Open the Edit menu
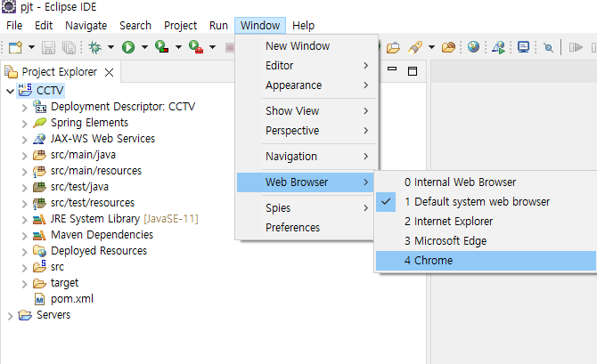597x364 pixels. [44, 26]
